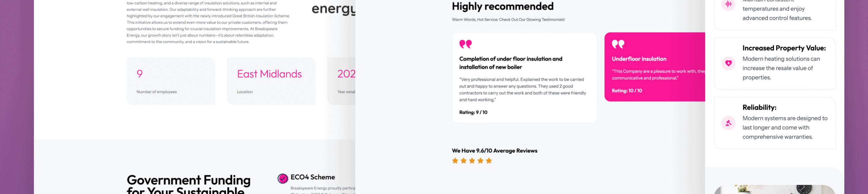868x194 pixels.
Task: Click the Reliability feature card heading
Action: click(759, 107)
